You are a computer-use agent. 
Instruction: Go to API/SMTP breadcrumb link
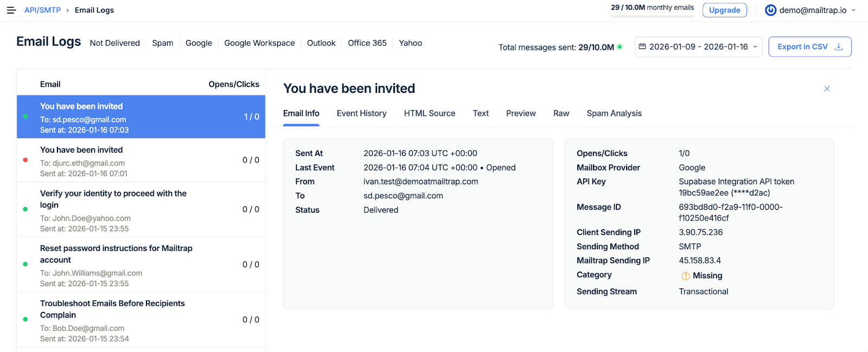[x=42, y=10]
